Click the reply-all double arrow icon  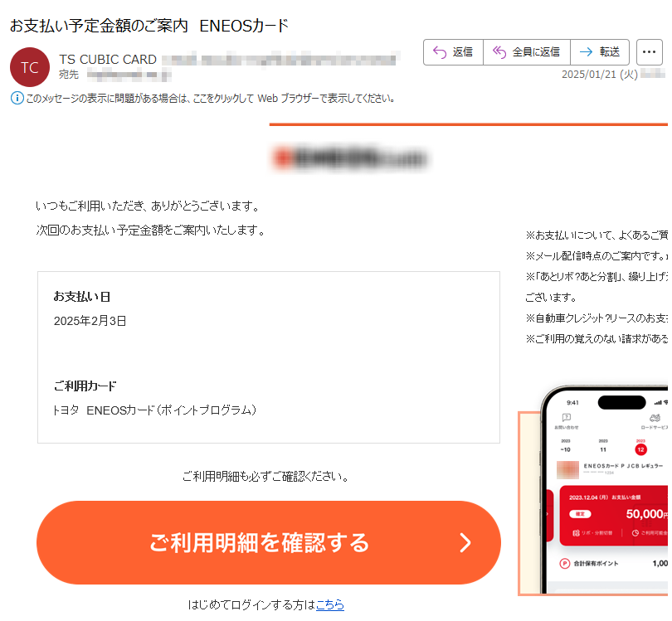point(499,52)
